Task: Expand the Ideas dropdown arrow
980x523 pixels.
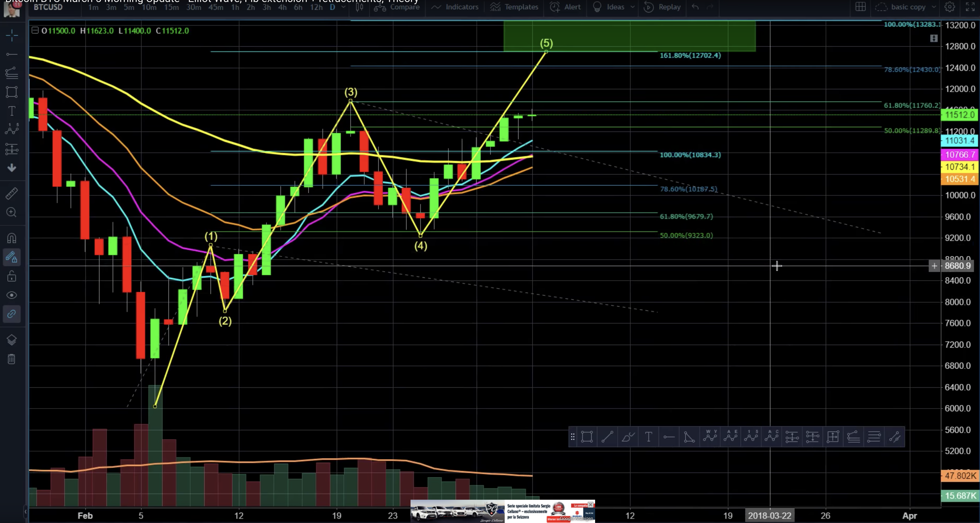Action: (x=632, y=7)
